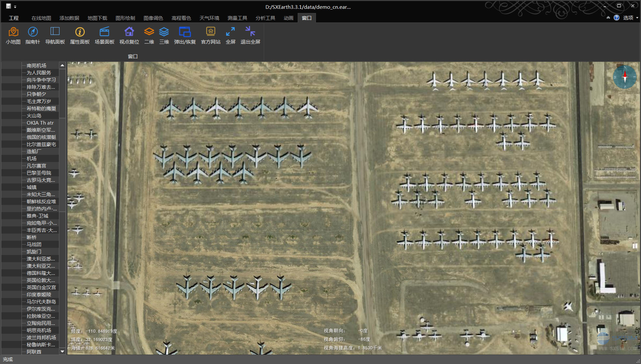Toggle the 指南针 compass icon
The image size is (641, 364).
(x=33, y=35)
